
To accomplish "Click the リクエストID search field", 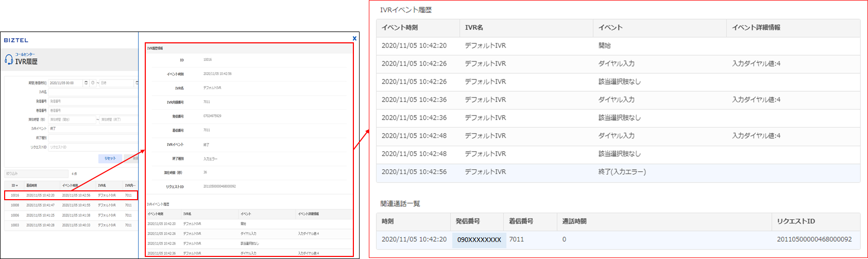I will click(93, 147).
